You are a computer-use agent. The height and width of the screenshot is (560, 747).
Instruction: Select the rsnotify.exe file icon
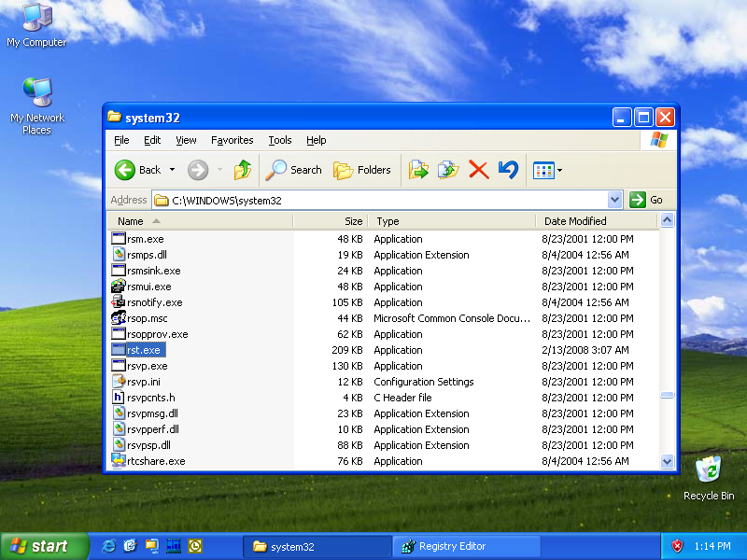(x=119, y=302)
